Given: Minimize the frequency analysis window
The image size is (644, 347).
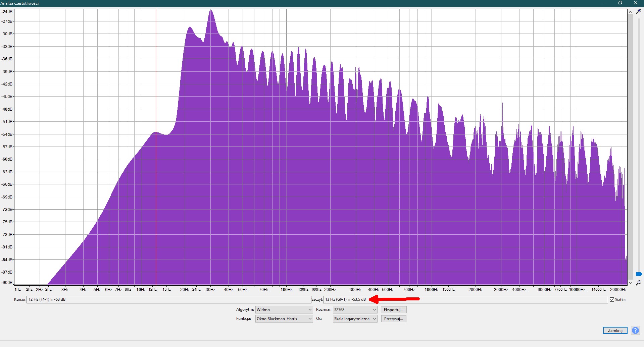Looking at the screenshot, I should pyautogui.click(x=605, y=3).
